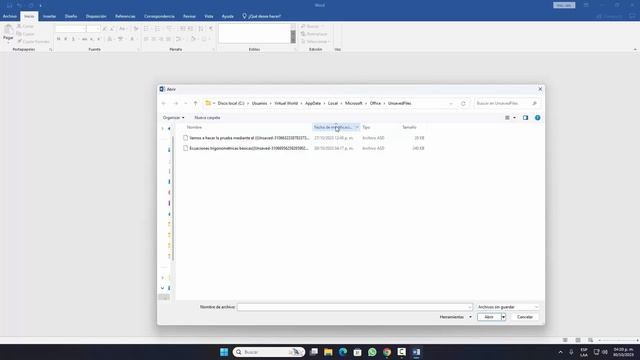Viewport: 640px width, 360px height.
Task: Show hidden icons in the system tray
Action: [x=560, y=352]
